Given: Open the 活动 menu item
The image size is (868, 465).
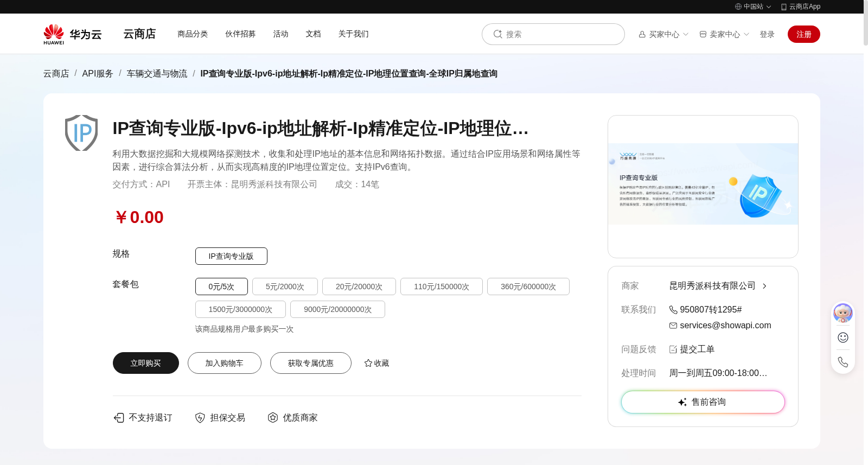Looking at the screenshot, I should 280,34.
